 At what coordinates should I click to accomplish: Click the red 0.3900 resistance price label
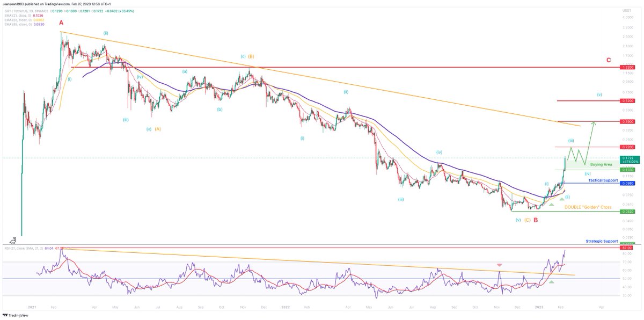[628, 121]
